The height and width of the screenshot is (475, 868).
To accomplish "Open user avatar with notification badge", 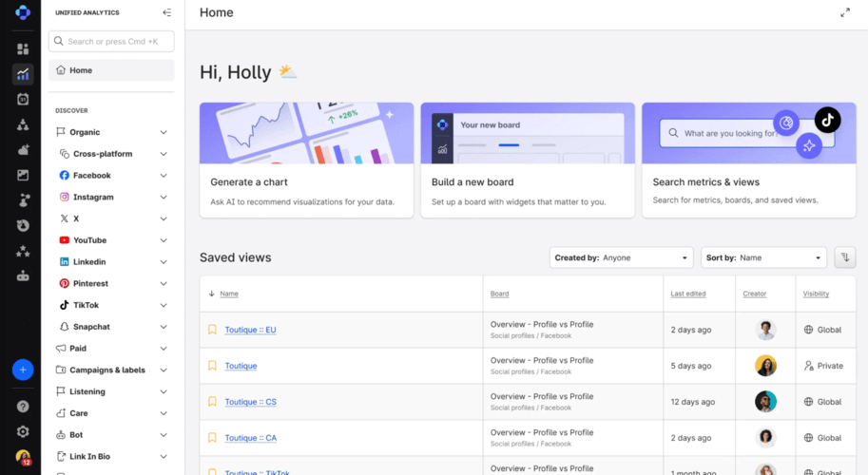I will pos(23,457).
